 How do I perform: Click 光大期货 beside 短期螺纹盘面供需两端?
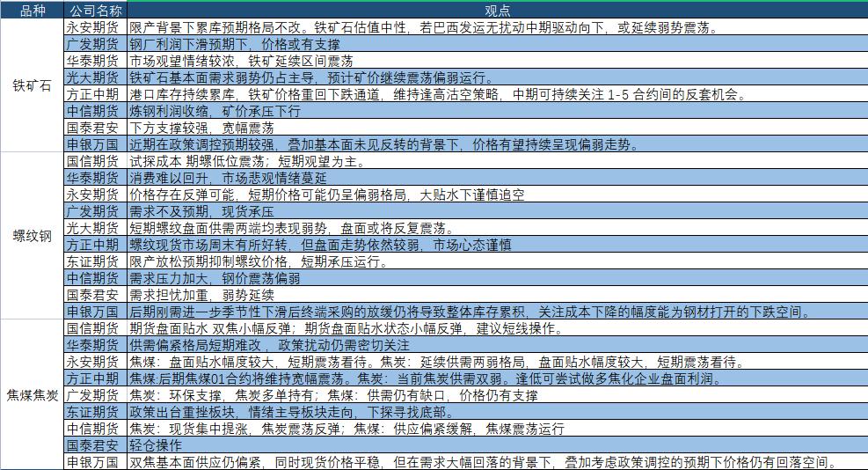96,228
